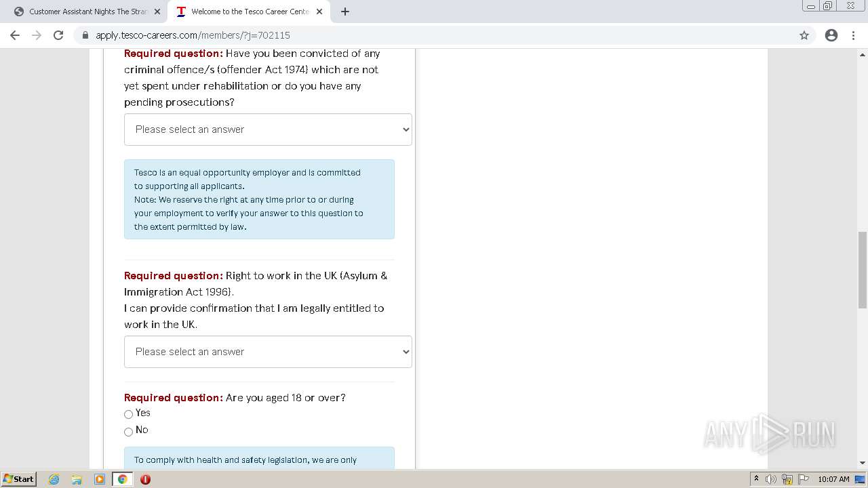This screenshot has width=868, height=488.
Task: Show hidden system tray icons
Action: click(x=756, y=479)
